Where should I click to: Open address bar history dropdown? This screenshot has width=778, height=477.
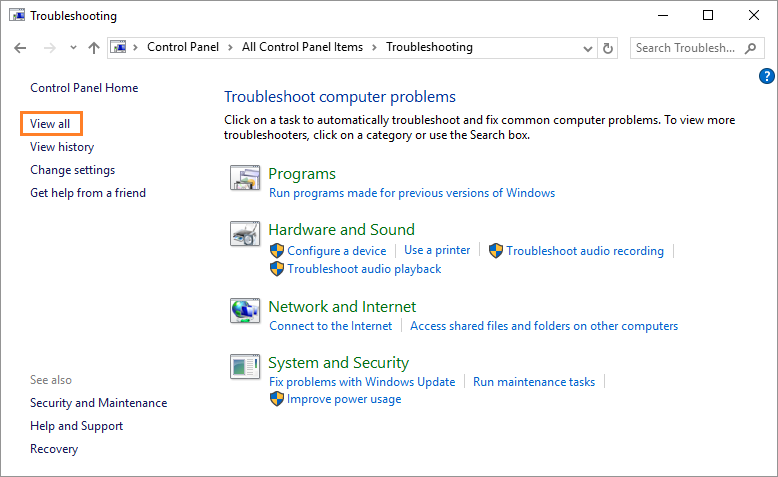(x=587, y=49)
